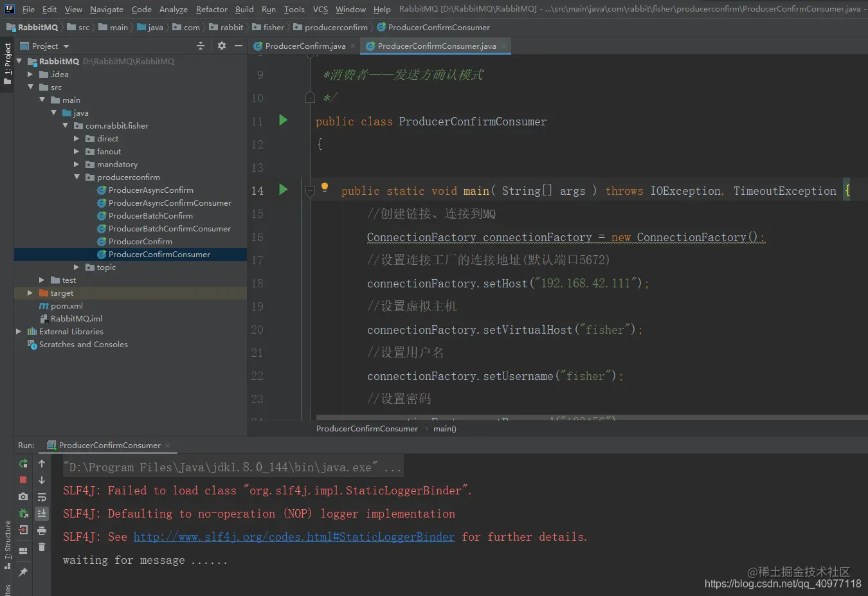Select Scratches and Consoles
Viewport: 868px width, 596px height.
click(83, 344)
